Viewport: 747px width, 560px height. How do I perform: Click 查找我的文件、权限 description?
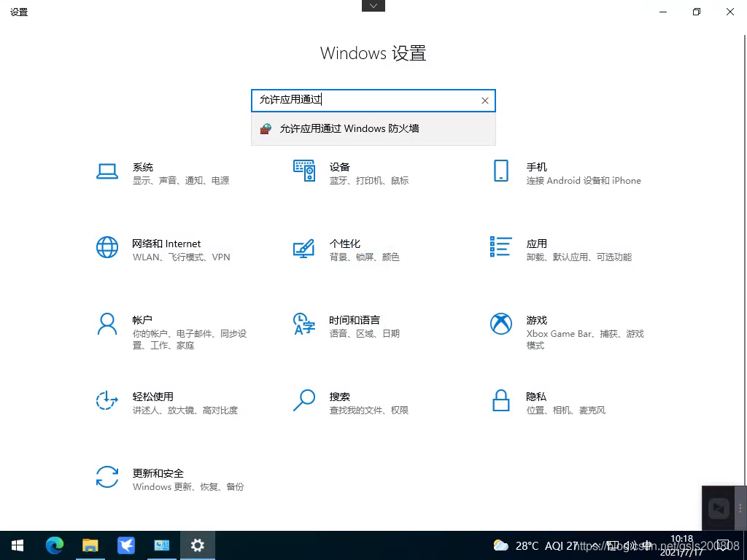(x=369, y=411)
